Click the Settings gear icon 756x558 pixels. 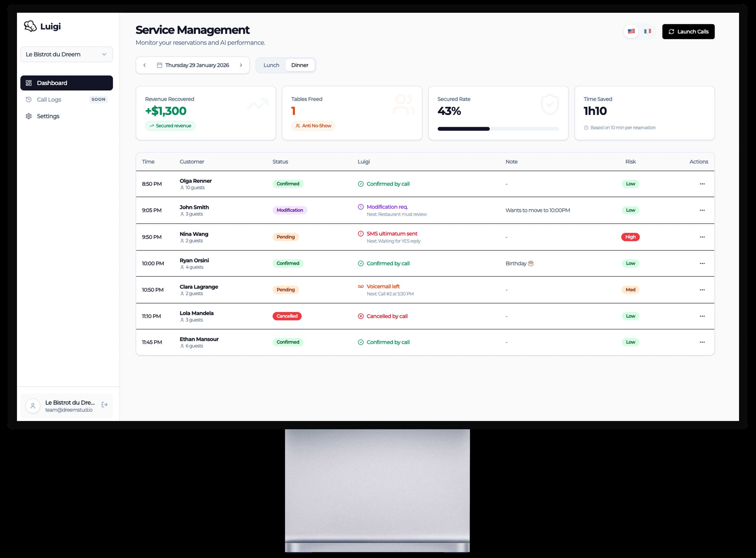(x=29, y=116)
